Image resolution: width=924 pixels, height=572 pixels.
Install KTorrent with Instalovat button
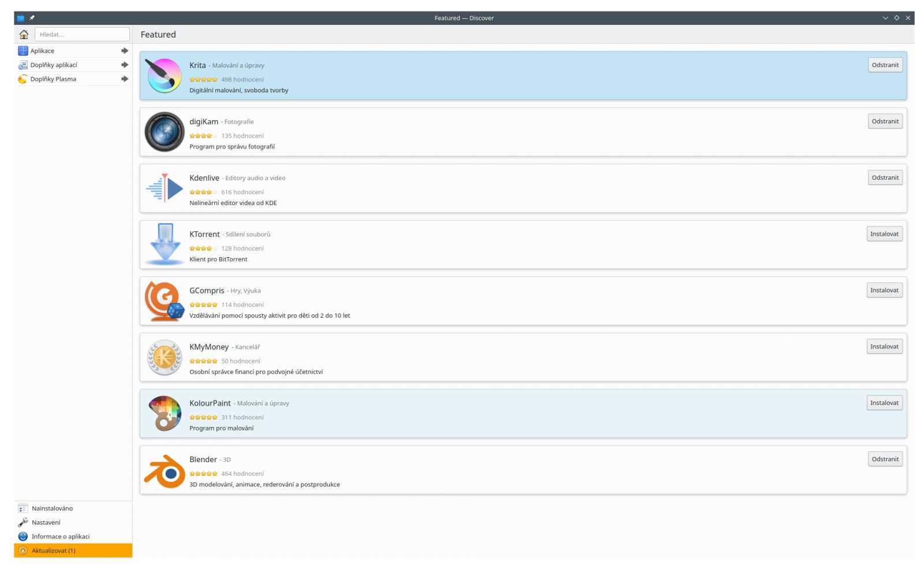point(884,234)
